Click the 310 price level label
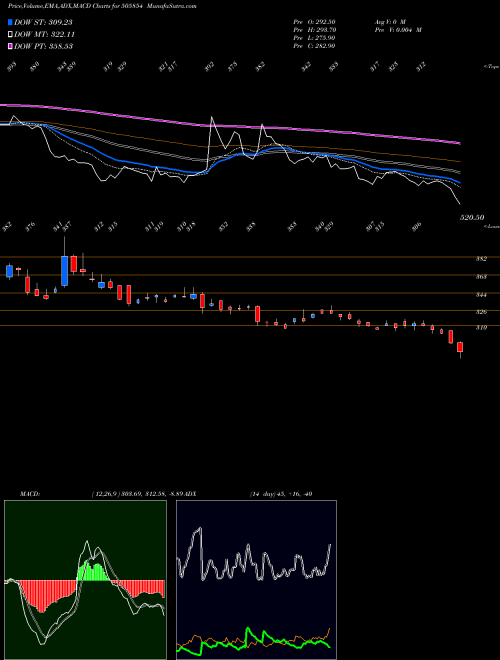Viewport: 500px width, 660px height. coord(481,327)
